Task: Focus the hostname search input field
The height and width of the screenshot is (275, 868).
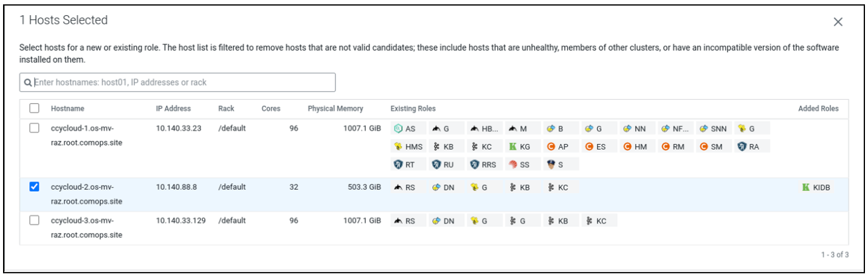Action: pos(182,82)
